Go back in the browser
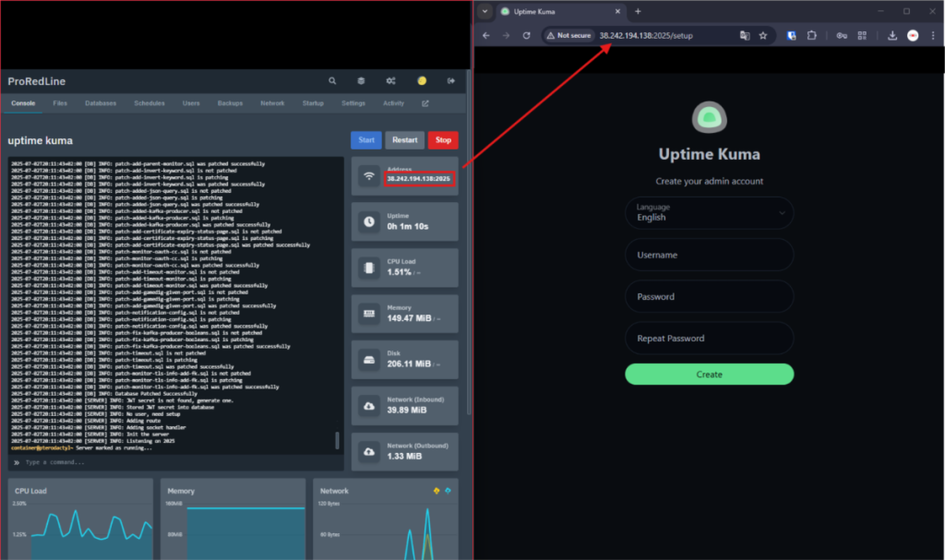This screenshot has height=560, width=945. click(x=486, y=36)
